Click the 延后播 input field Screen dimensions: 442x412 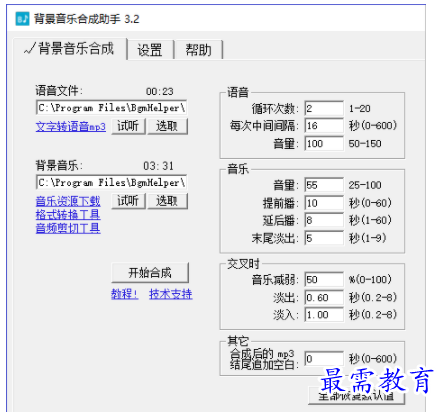324,220
